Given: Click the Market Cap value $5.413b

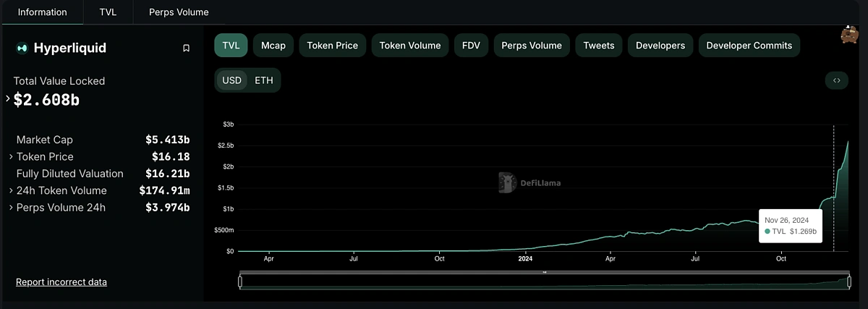Looking at the screenshot, I should 168,140.
